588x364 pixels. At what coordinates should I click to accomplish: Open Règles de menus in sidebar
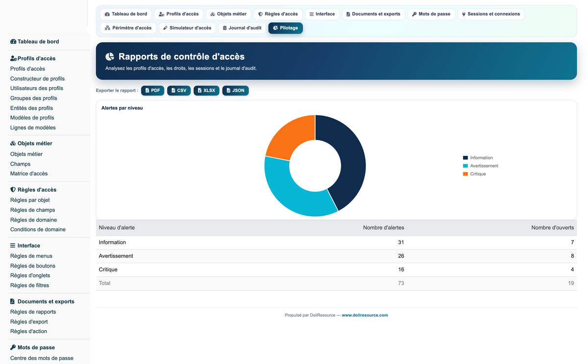[x=31, y=256]
